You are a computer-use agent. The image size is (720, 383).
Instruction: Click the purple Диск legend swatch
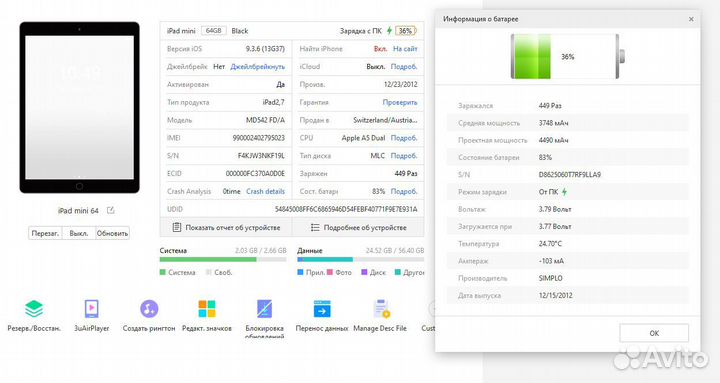tap(364, 272)
